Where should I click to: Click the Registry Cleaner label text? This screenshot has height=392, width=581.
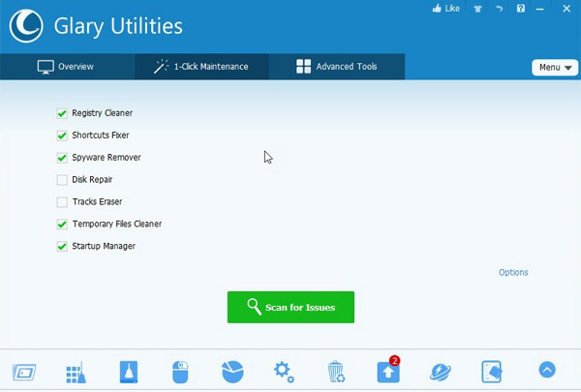tap(102, 113)
